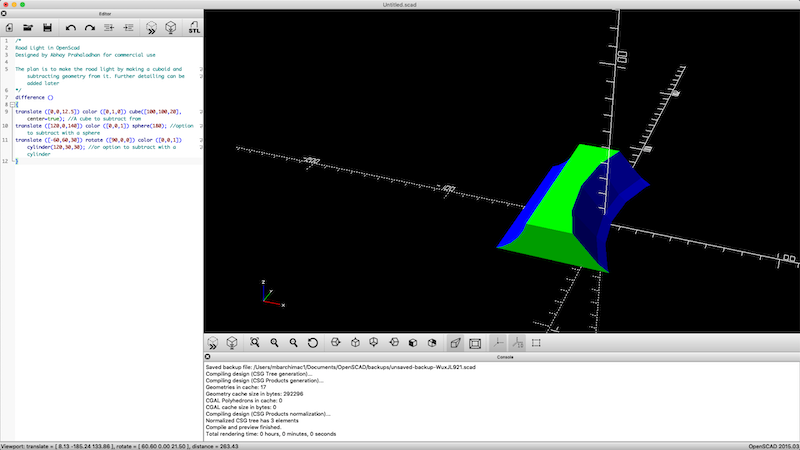Switch to the Right view
The height and width of the screenshot is (450, 800).
pyautogui.click(x=336, y=343)
